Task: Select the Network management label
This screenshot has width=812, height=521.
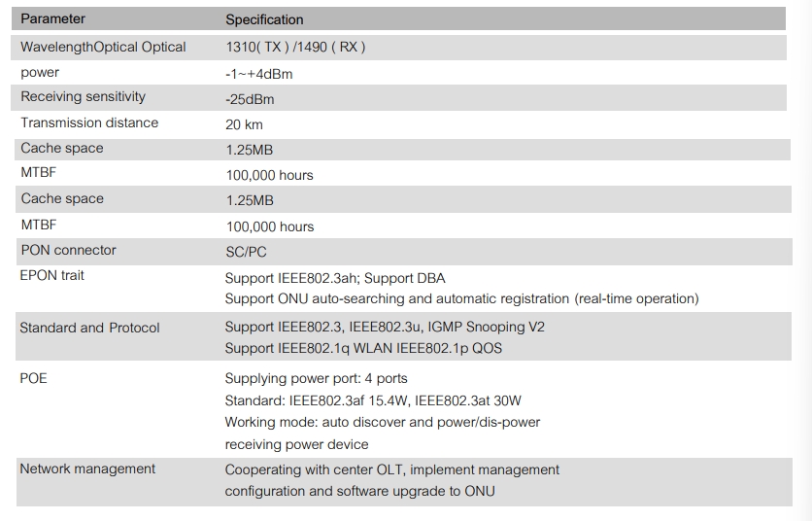Action: (x=87, y=469)
